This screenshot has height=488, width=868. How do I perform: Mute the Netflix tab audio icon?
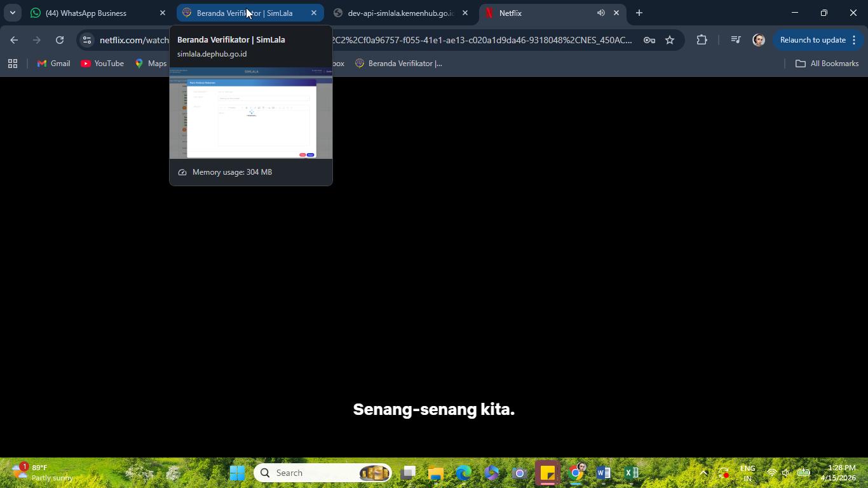[601, 13]
